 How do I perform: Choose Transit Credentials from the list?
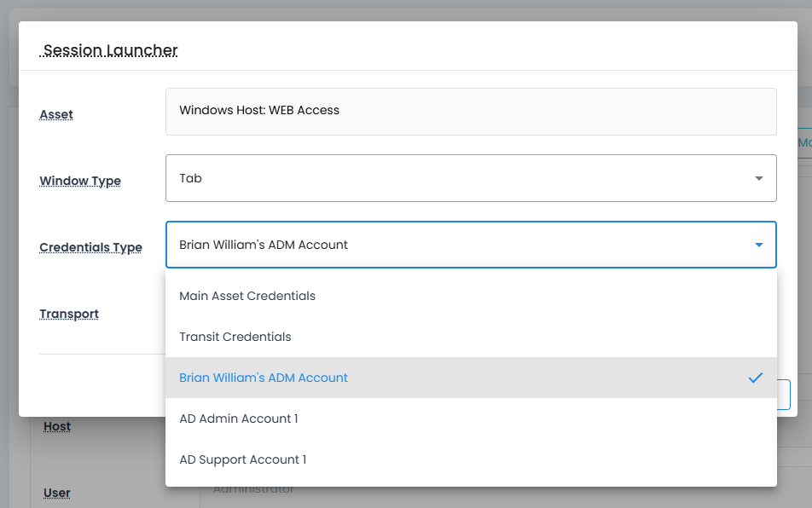(x=235, y=337)
